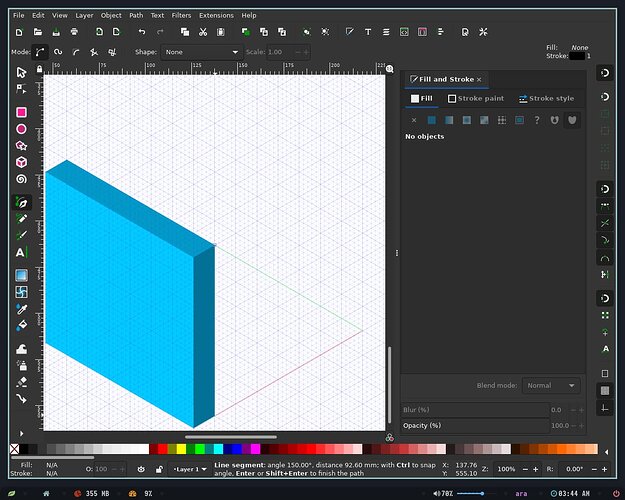
Task: Close the Fill and Stroke panel
Action: point(479,79)
